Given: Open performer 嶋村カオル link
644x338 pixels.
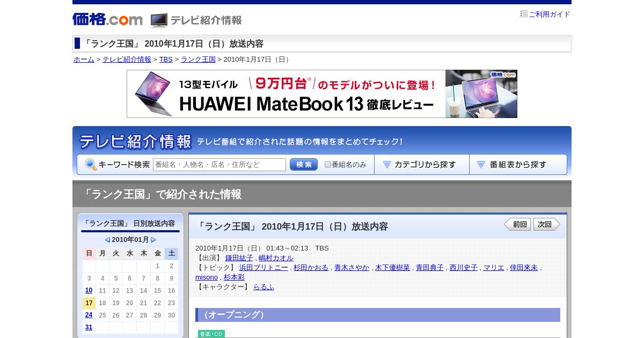Looking at the screenshot, I should (276, 258).
